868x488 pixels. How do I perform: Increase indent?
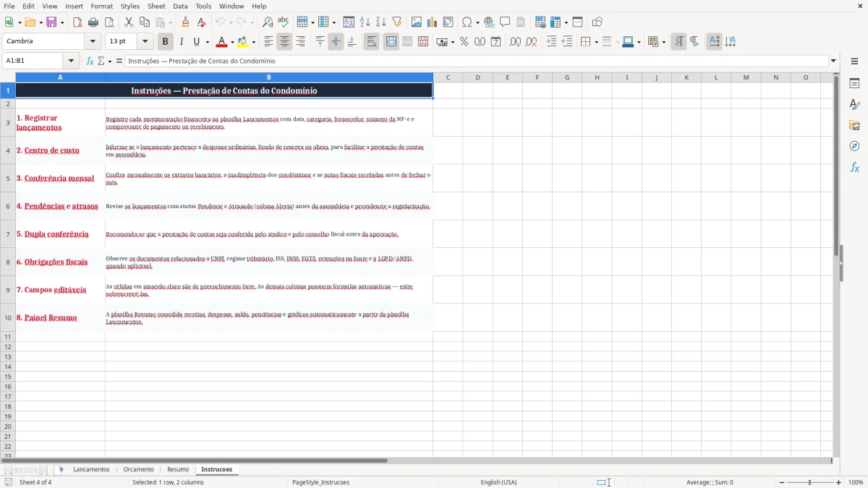pyautogui.click(x=551, y=42)
